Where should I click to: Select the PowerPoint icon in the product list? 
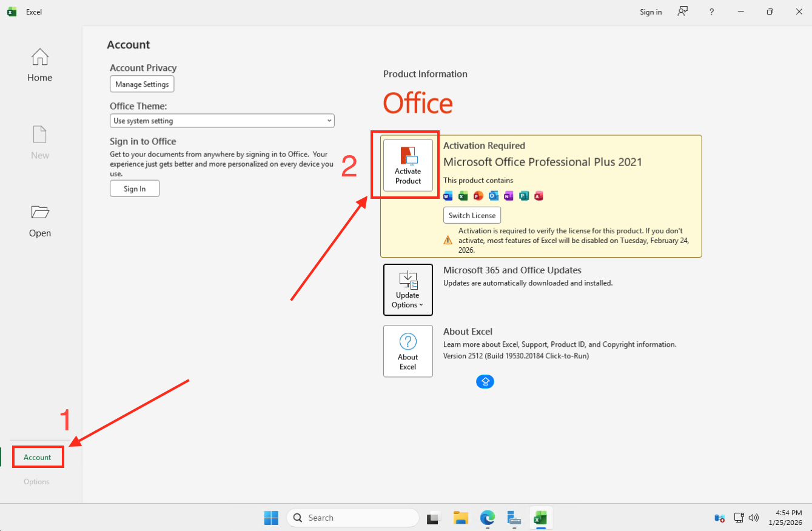tap(478, 196)
